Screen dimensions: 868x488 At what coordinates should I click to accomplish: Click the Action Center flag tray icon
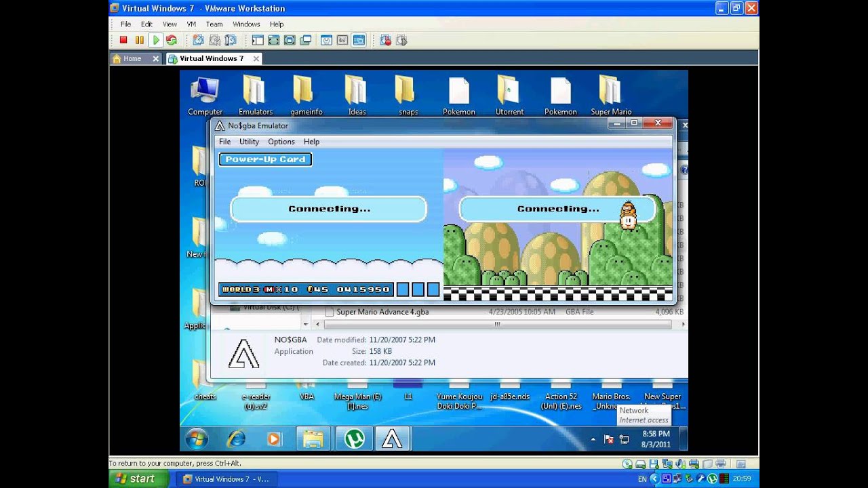(609, 439)
